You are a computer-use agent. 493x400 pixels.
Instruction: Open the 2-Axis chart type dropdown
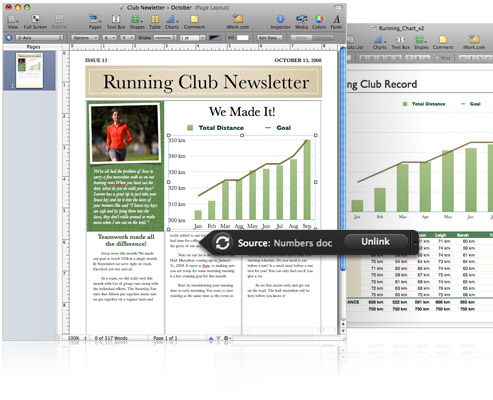click(x=39, y=38)
